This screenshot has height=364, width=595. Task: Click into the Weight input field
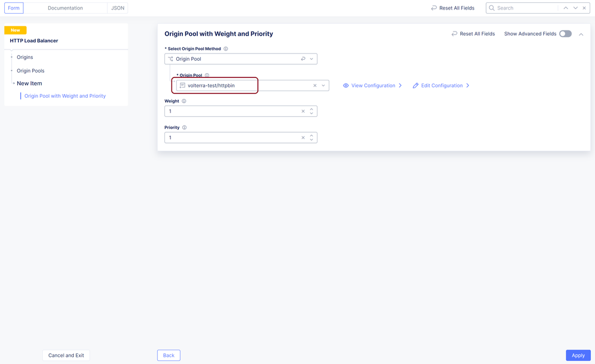(x=232, y=111)
